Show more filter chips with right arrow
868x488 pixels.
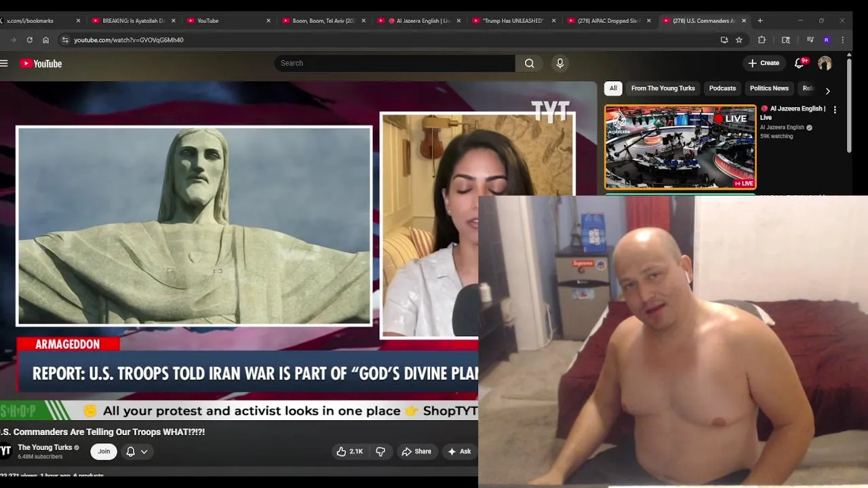coord(827,90)
